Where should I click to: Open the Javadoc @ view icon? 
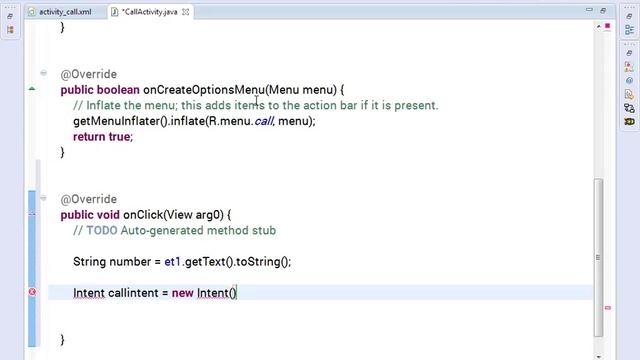(629, 80)
